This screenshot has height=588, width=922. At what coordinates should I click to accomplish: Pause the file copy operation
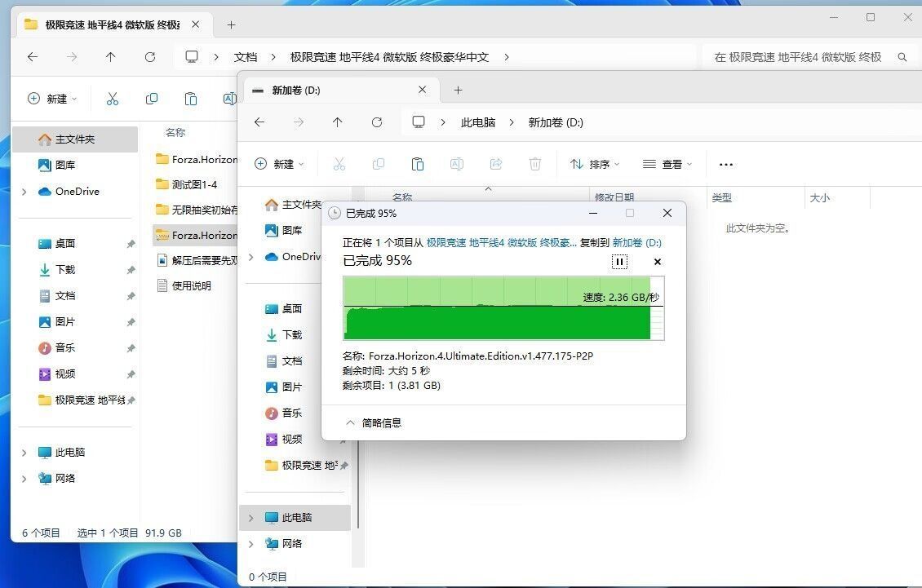[619, 262]
